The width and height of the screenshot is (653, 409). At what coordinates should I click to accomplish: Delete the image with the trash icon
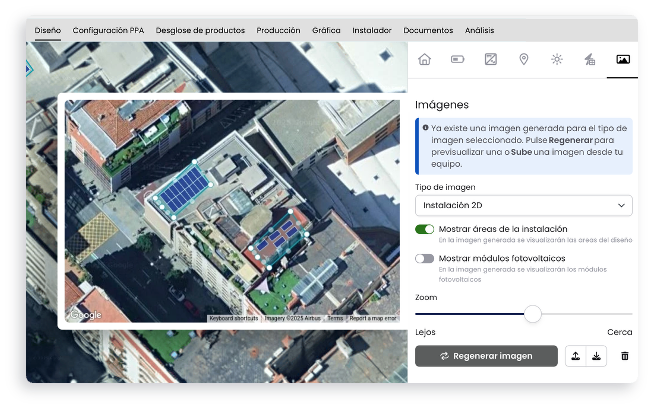click(625, 356)
